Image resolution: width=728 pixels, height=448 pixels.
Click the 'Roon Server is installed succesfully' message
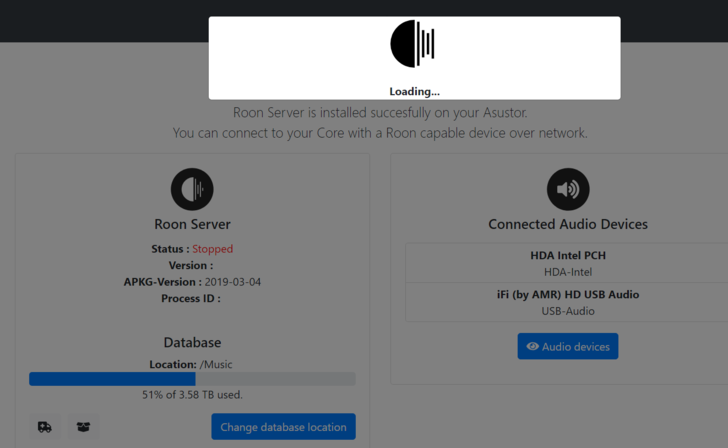(x=380, y=113)
